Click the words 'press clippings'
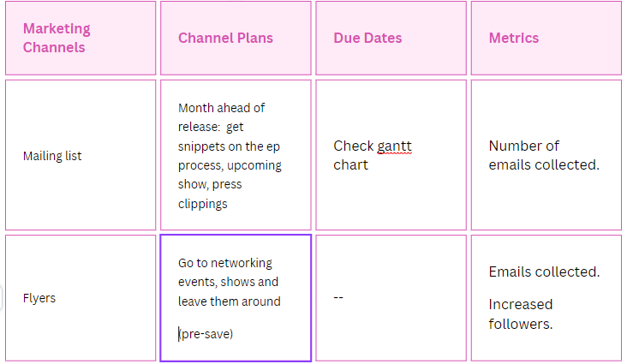This screenshot has height=364, width=627. click(x=211, y=194)
